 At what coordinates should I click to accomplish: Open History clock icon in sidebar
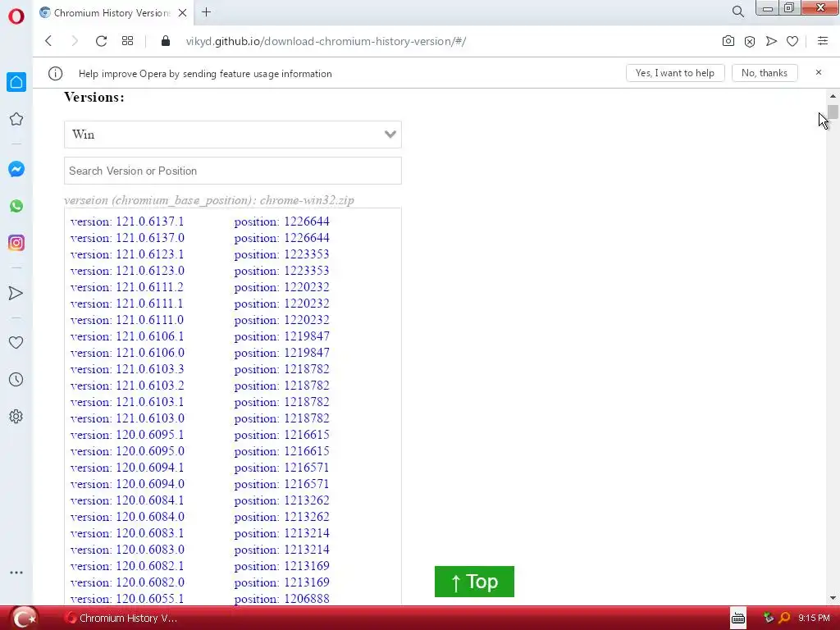pyautogui.click(x=16, y=379)
